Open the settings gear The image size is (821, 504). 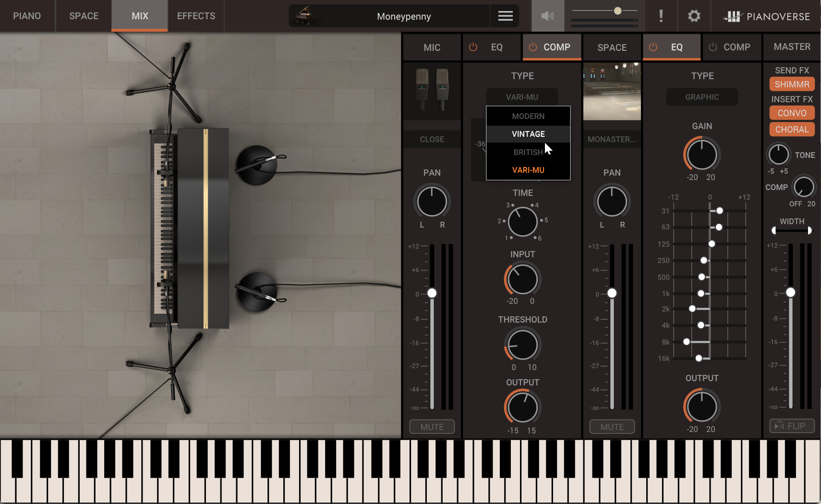click(x=694, y=16)
